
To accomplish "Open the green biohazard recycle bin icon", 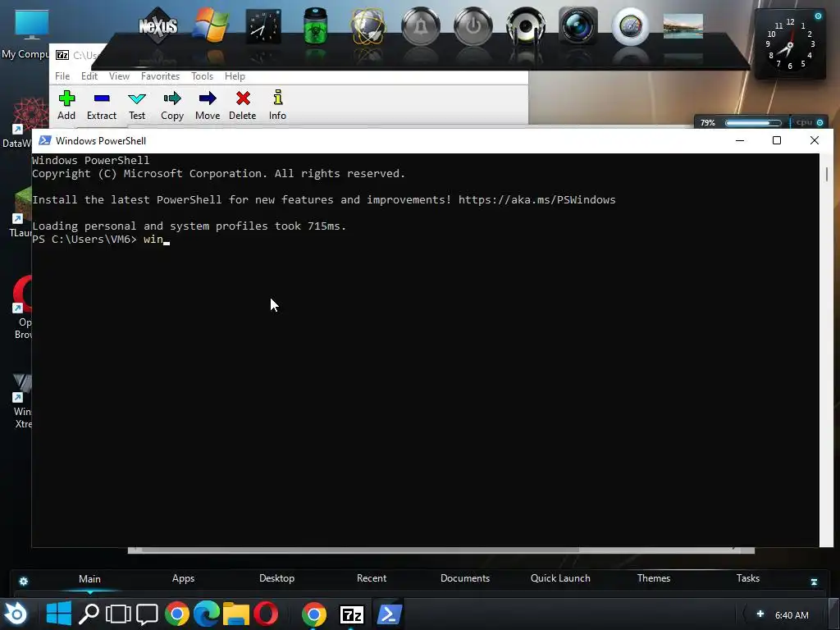I will [316, 25].
